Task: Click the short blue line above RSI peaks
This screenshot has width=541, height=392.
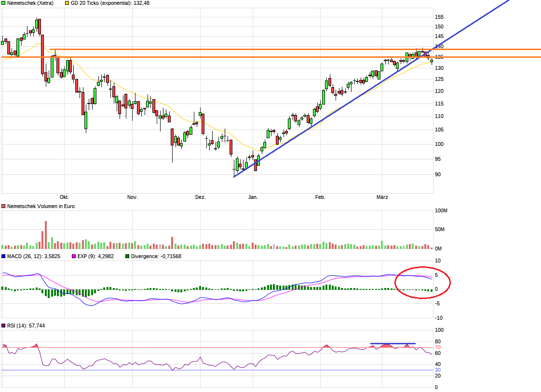Action: [392, 343]
